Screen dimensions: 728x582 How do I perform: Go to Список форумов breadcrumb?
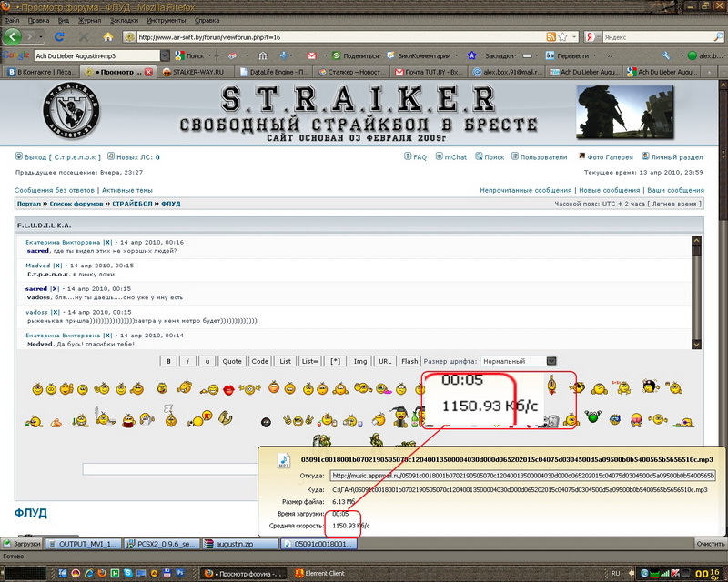pos(76,204)
